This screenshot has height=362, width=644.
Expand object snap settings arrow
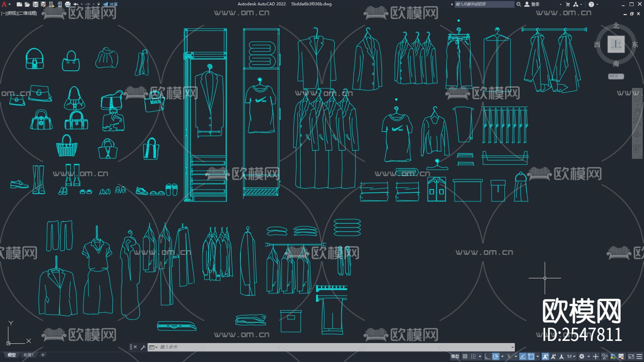coord(537,356)
